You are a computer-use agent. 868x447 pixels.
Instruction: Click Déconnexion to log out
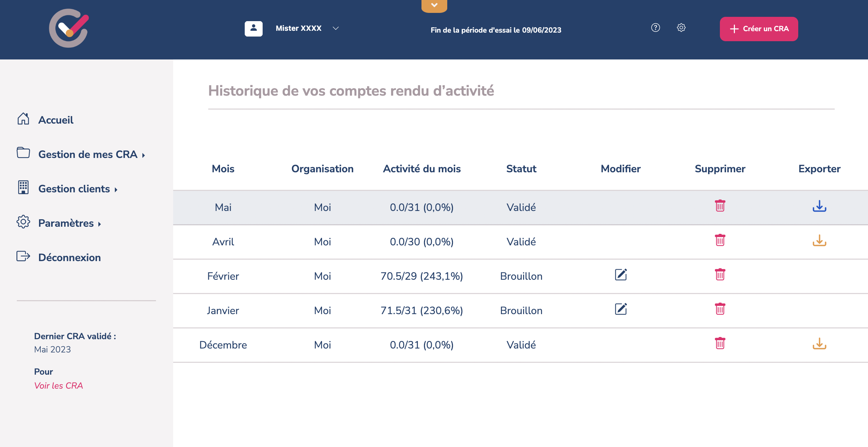(x=69, y=258)
